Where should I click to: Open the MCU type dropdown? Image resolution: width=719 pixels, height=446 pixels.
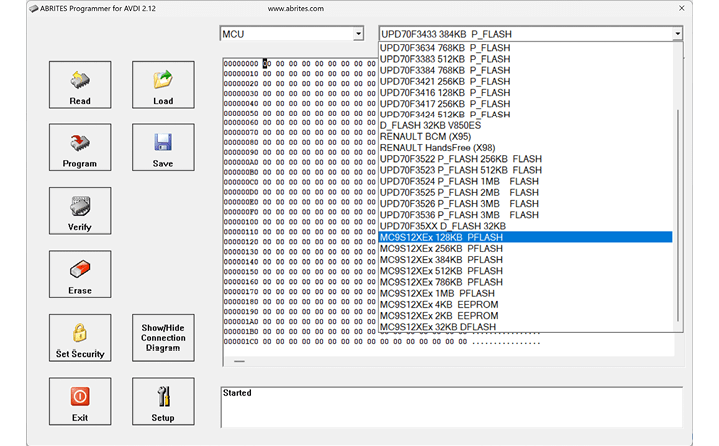coord(358,34)
